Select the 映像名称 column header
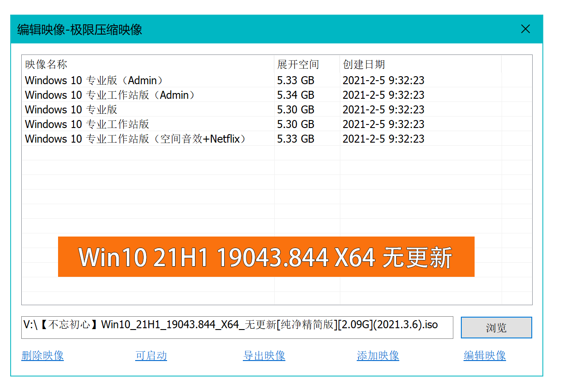This screenshot has height=392, width=565. 148,64
